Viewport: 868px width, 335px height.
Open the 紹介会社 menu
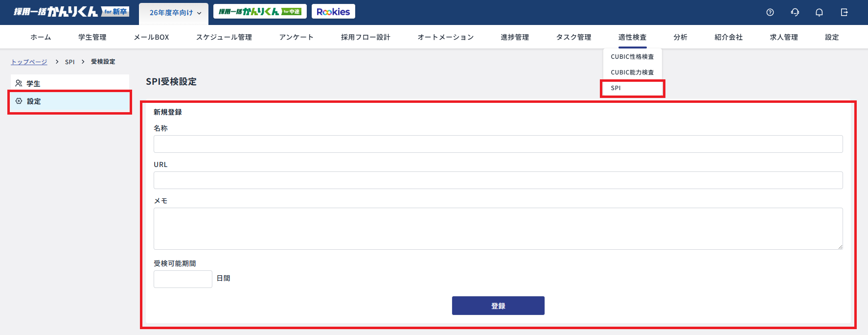(729, 37)
